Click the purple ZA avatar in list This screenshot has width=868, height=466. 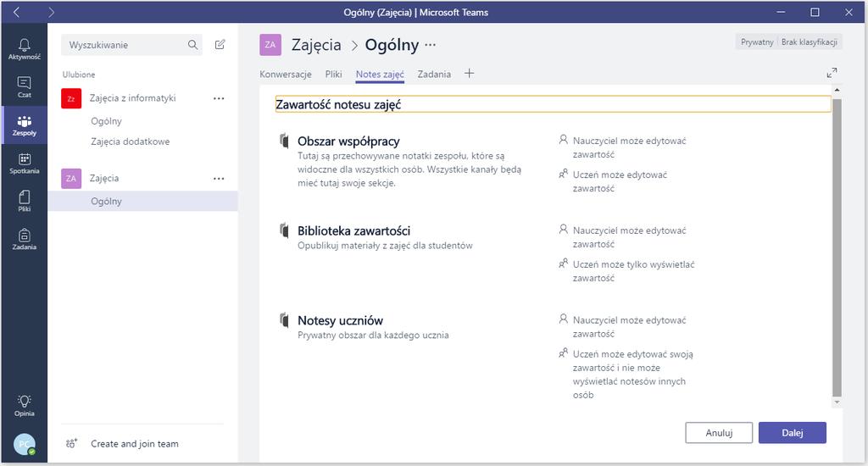pos(71,178)
